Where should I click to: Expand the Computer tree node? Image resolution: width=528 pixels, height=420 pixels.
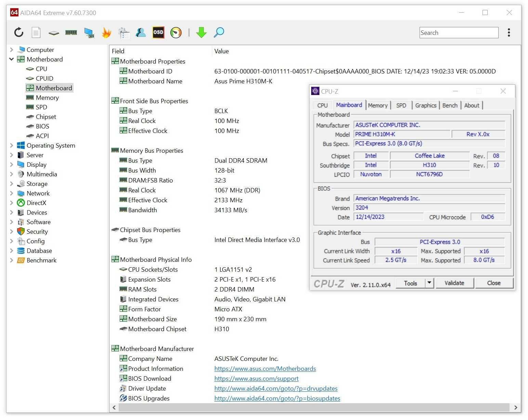pyautogui.click(x=11, y=50)
